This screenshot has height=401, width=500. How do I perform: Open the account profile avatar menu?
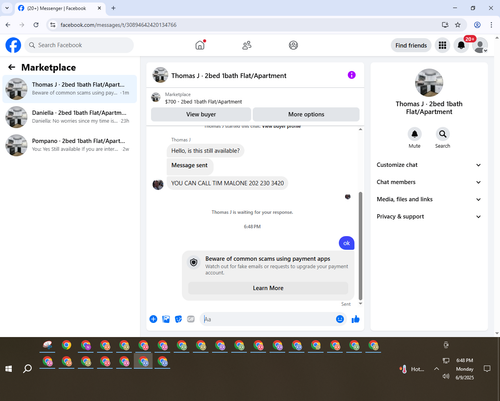[480, 45]
